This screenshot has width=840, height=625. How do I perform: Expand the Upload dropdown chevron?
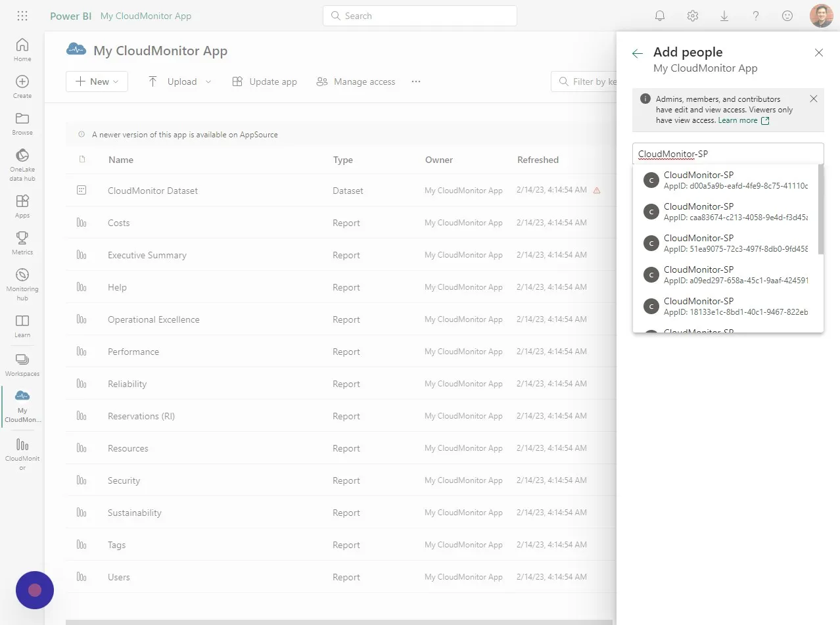[209, 81]
